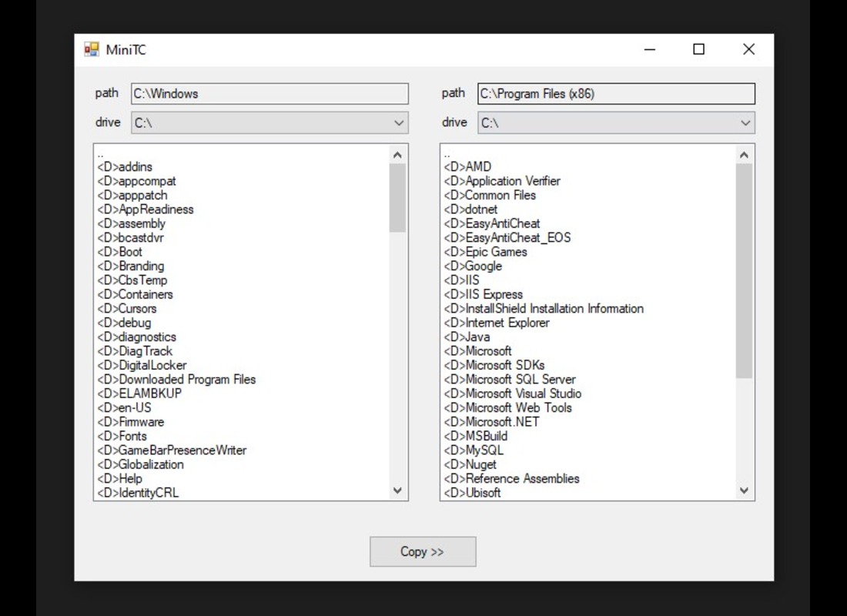
Task: Open the left panel drive dropdown
Action: 269,122
